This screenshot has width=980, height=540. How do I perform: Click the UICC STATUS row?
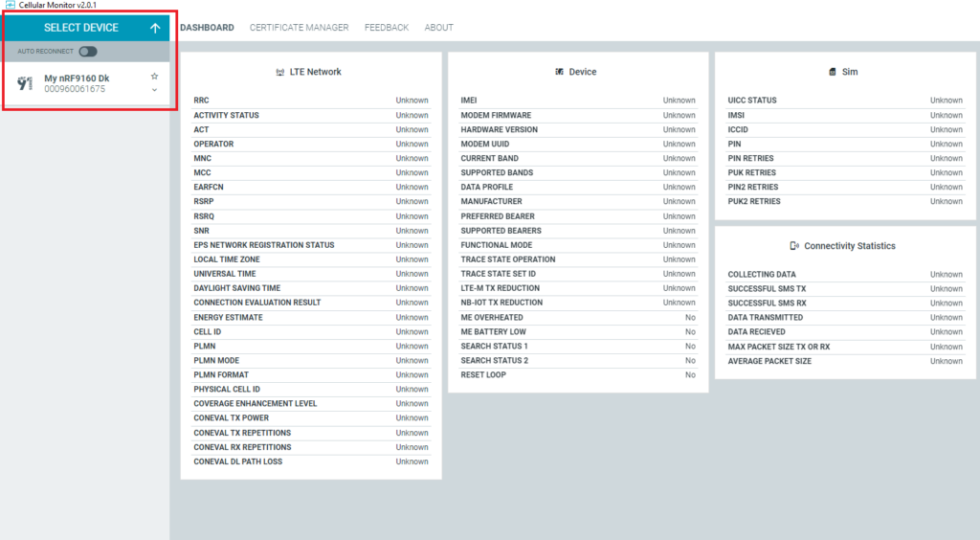tap(845, 100)
